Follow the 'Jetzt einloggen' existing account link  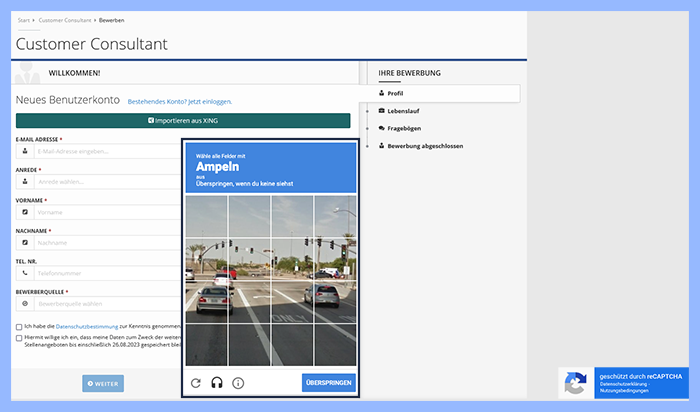click(194, 102)
